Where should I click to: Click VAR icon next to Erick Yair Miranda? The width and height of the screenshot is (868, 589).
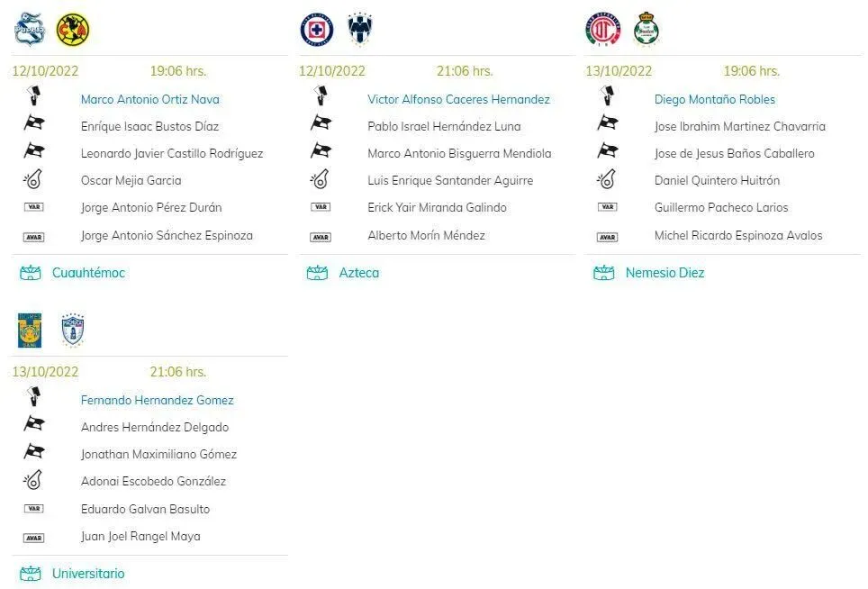click(x=321, y=207)
